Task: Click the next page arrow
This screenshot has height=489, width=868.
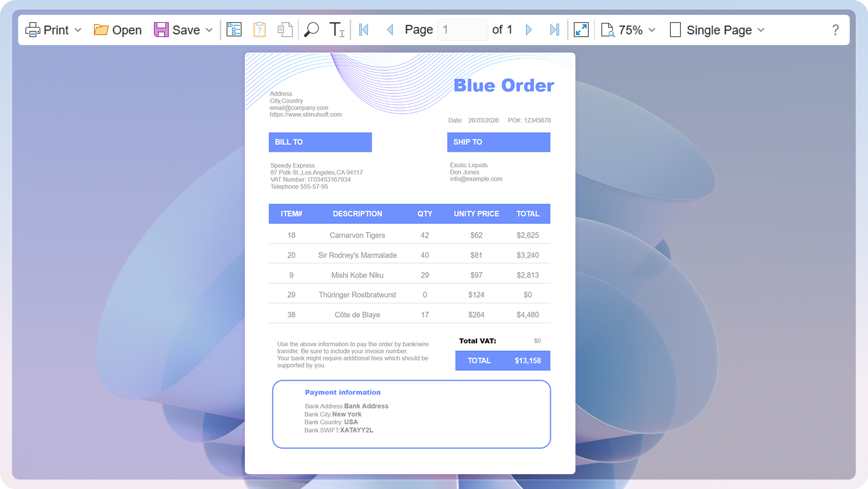Action: 529,30
